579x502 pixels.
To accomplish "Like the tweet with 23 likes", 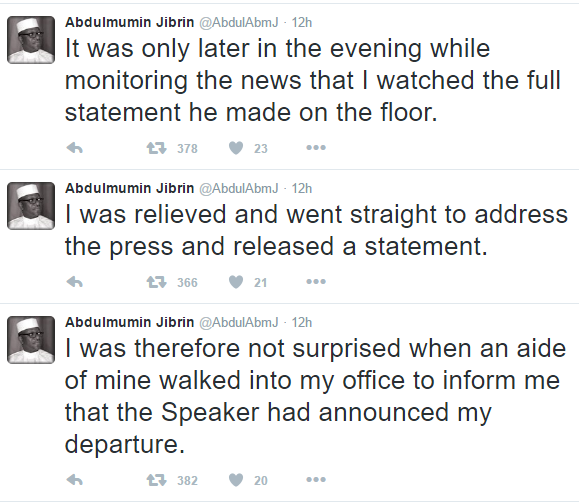I will [x=236, y=148].
